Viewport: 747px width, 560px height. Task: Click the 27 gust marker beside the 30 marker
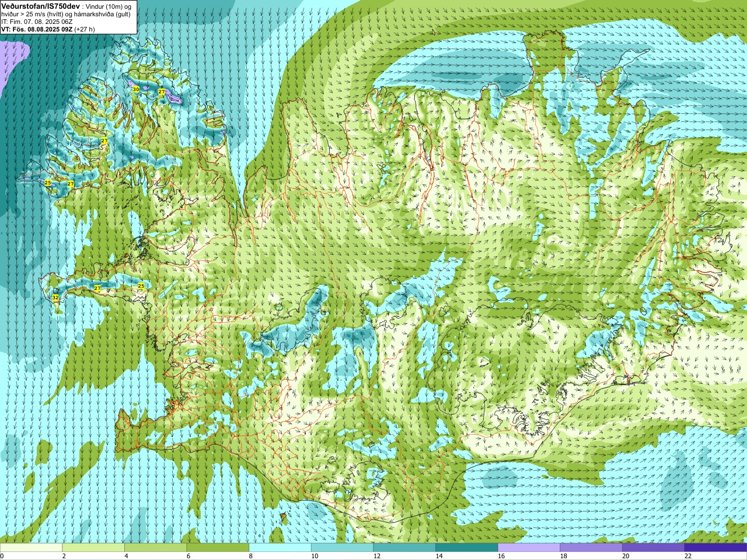(162, 92)
